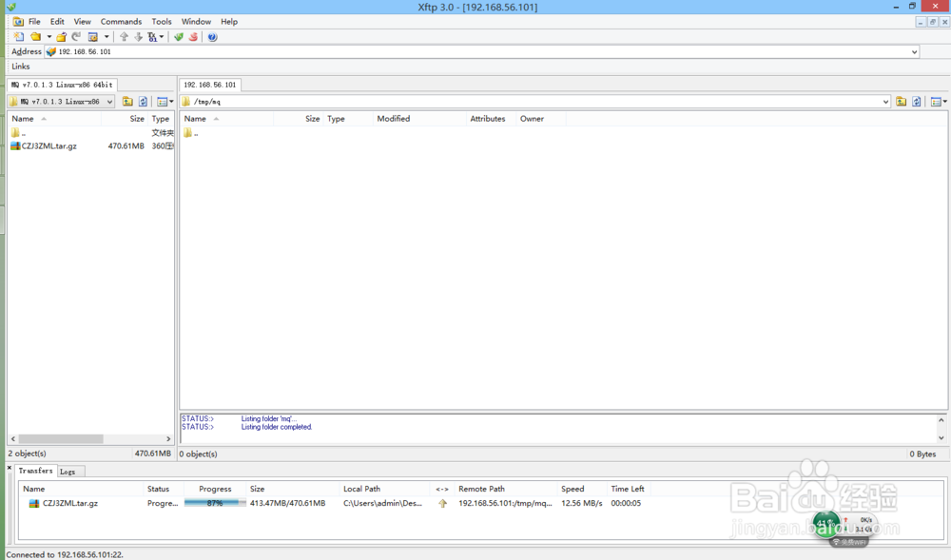951x560 pixels.
Task: Expand the Address bar dropdown arrow
Action: tap(914, 52)
